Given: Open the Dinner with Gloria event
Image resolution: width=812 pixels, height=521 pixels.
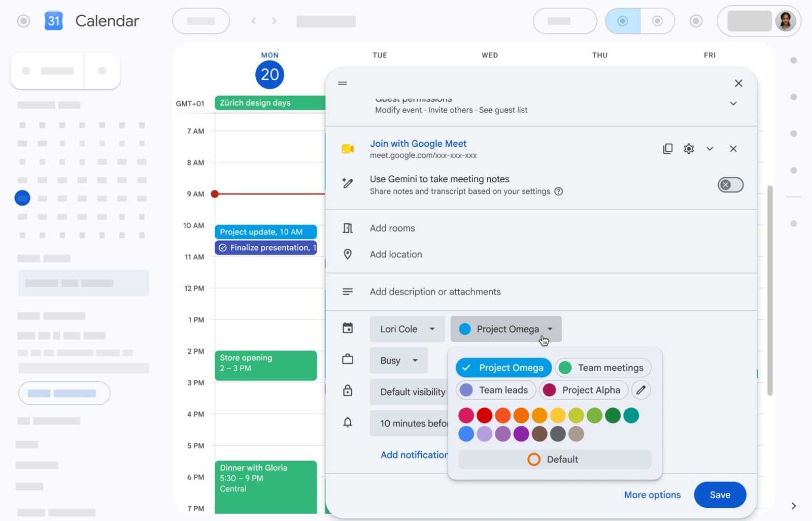Looking at the screenshot, I should [265, 487].
